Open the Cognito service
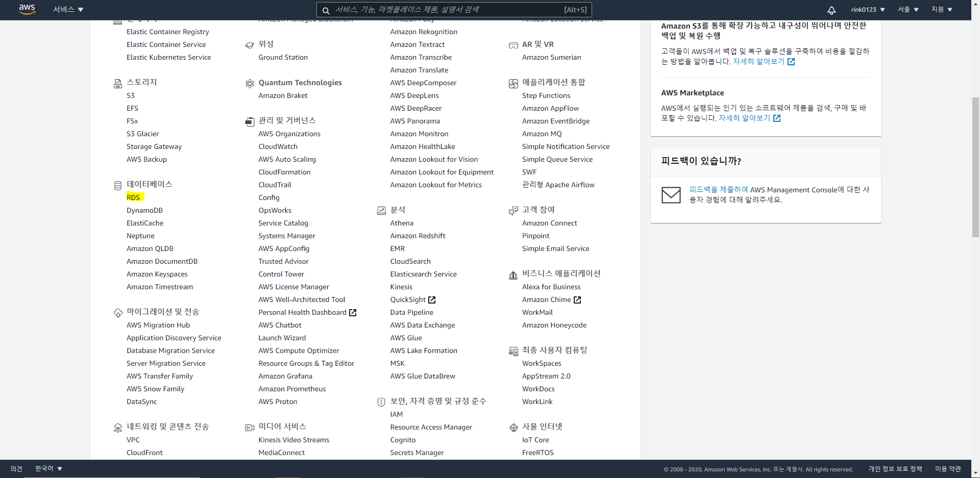The image size is (980, 478). click(x=403, y=440)
